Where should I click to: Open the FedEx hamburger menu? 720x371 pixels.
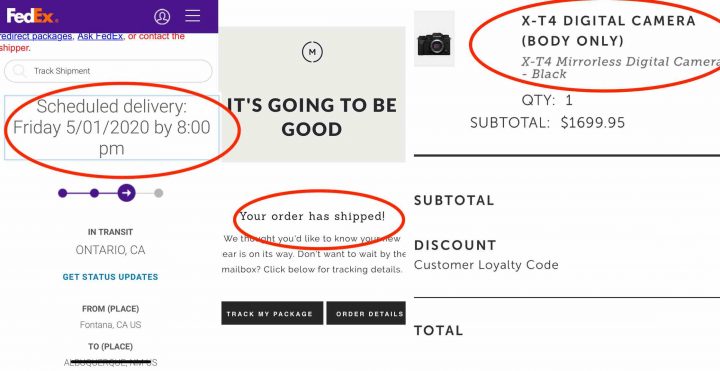[192, 16]
